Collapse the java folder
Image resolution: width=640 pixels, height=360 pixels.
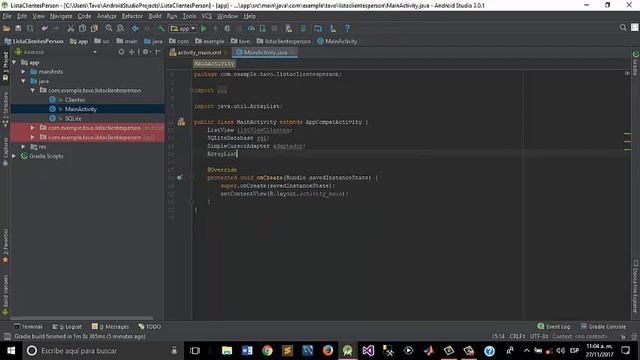[x=23, y=81]
